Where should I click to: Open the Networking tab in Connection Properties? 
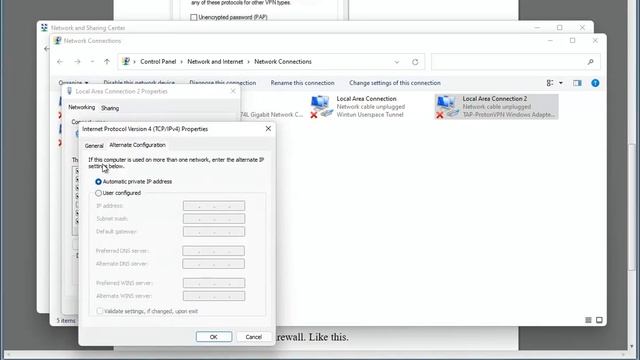(82, 107)
